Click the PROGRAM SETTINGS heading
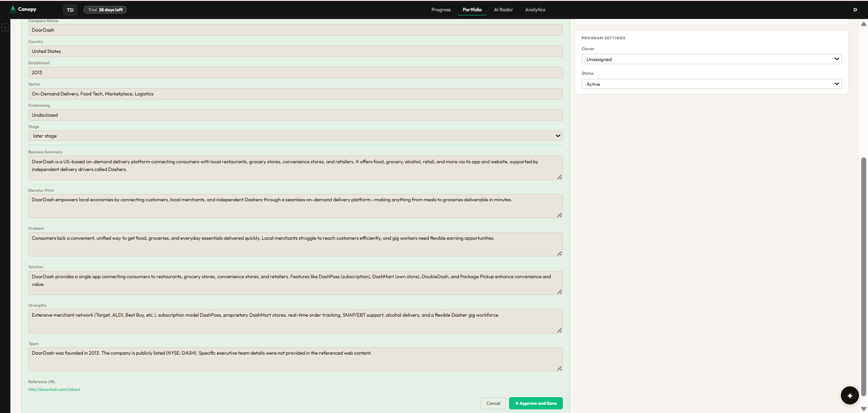The height and width of the screenshot is (413, 868). tap(604, 38)
